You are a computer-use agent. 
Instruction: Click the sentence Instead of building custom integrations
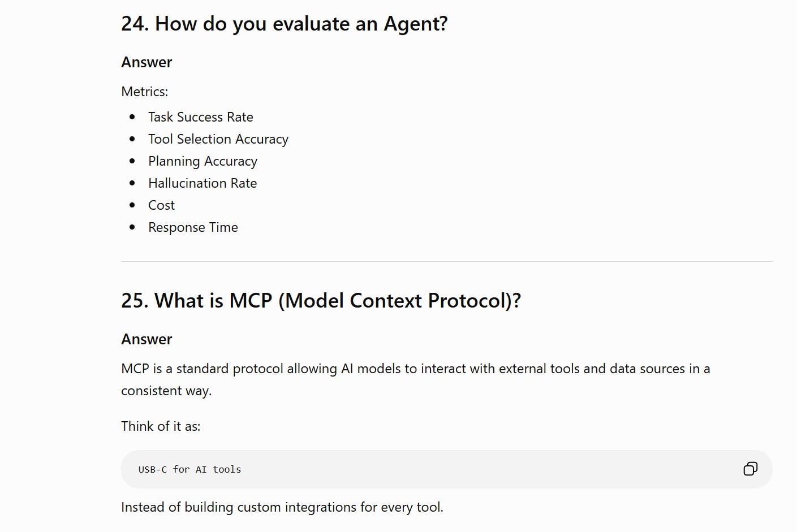[282, 507]
